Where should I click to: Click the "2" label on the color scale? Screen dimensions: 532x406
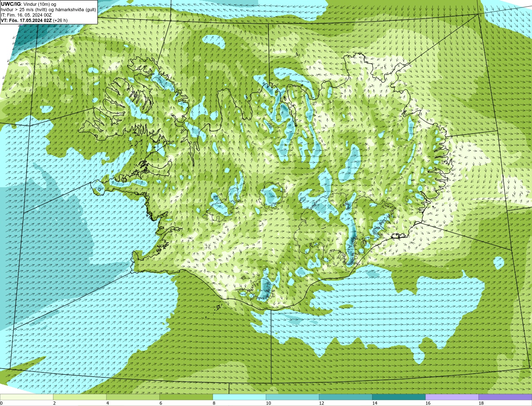54,403
